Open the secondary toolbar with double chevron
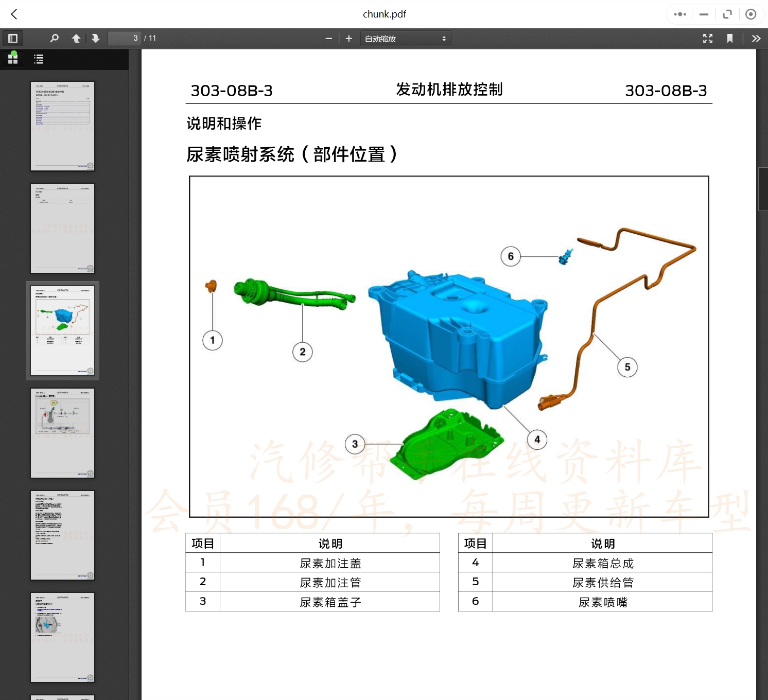 (756, 38)
